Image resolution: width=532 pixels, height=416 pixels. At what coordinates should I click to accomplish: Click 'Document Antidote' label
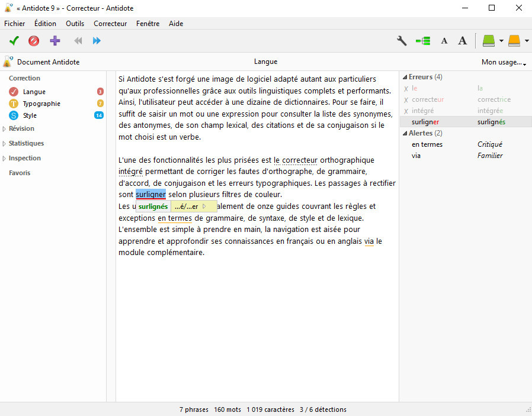pyautogui.click(x=48, y=62)
